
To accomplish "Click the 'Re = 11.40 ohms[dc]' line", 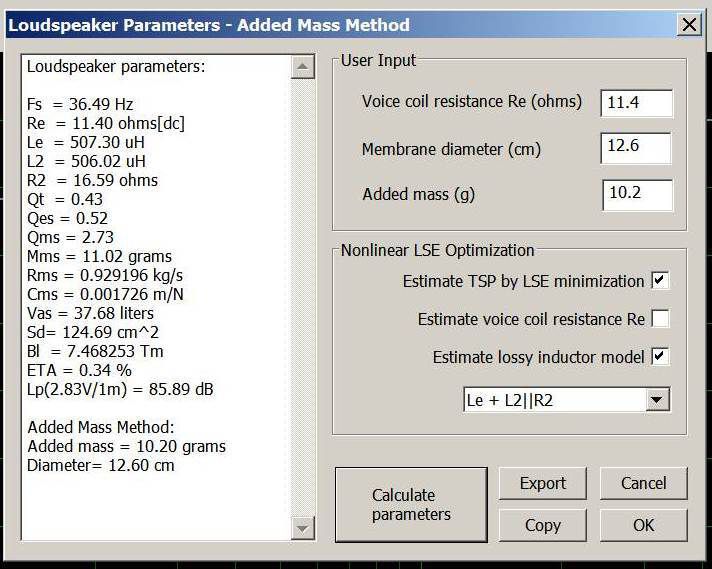I will [x=106, y=124].
